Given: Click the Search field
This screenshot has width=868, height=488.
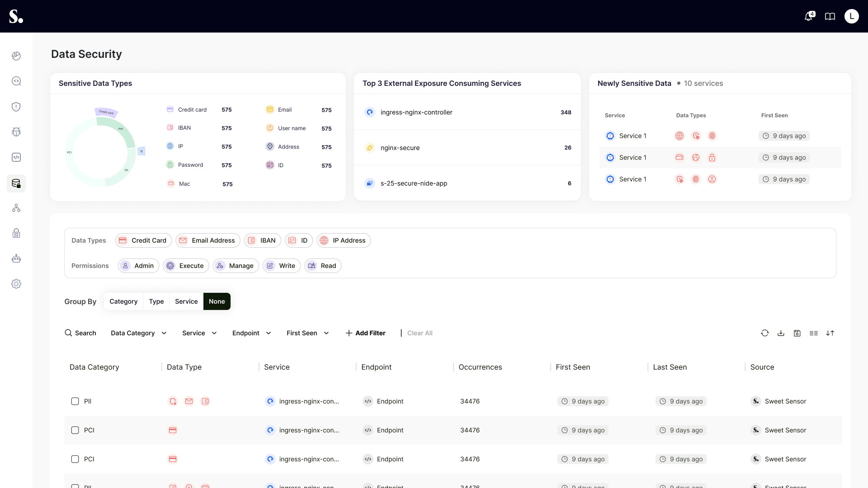Looking at the screenshot, I should pos(80,333).
